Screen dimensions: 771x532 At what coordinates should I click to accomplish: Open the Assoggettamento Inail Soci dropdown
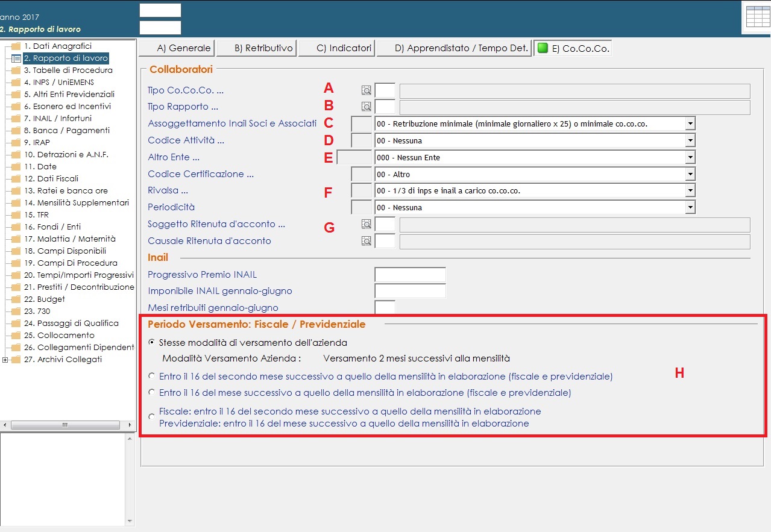690,124
